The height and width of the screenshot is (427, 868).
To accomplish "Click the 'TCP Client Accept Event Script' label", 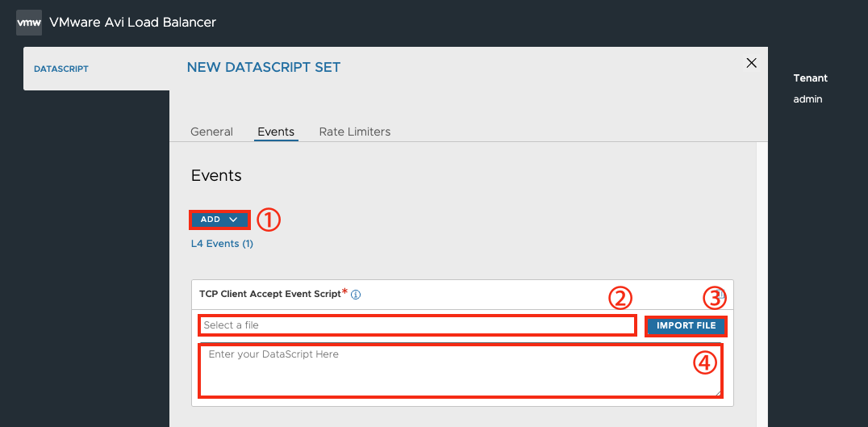I will [x=270, y=294].
